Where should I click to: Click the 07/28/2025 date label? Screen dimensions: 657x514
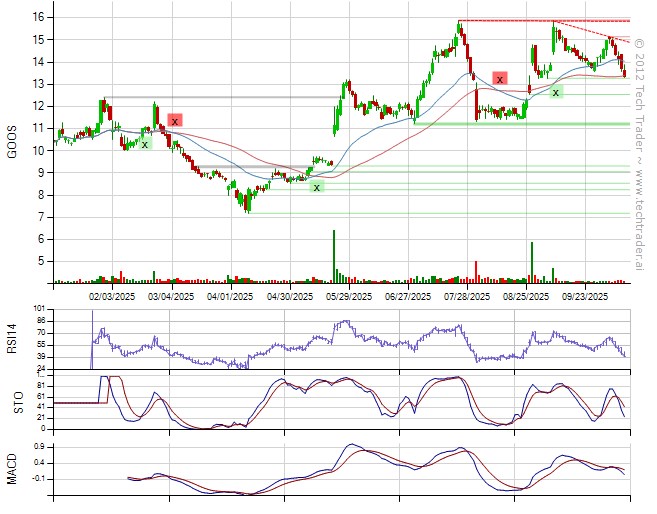[x=466, y=296]
